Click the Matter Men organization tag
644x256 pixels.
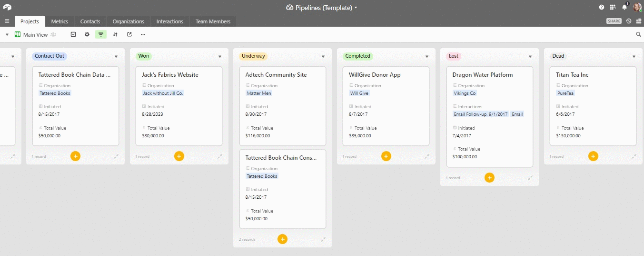(259, 93)
